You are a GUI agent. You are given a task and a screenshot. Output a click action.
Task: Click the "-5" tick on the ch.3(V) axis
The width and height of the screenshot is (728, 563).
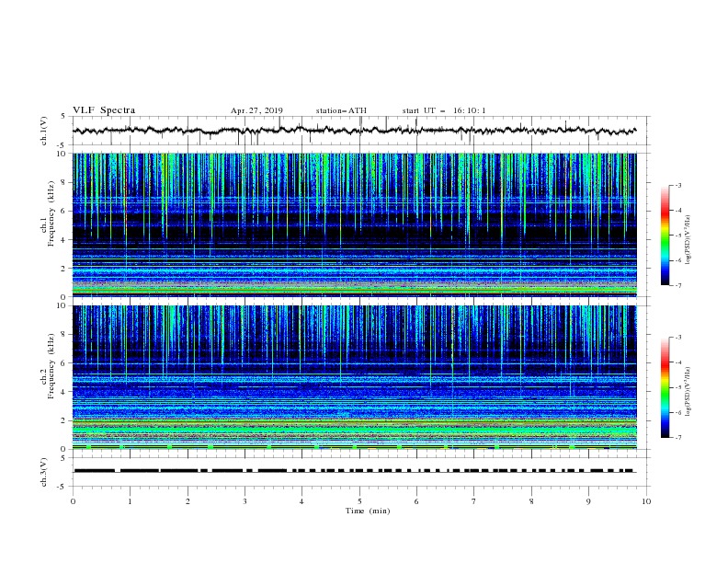tap(62, 487)
